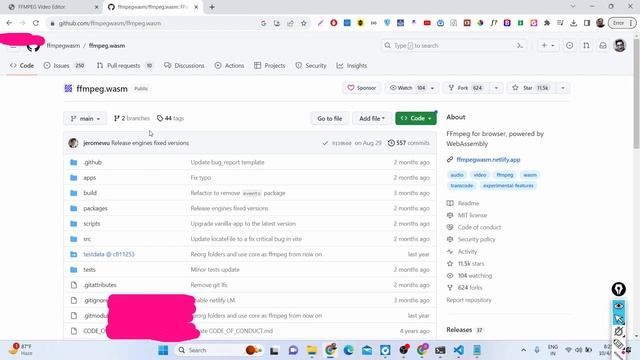Open the green Code dropdown
This screenshot has height=360, width=640.
(x=416, y=118)
